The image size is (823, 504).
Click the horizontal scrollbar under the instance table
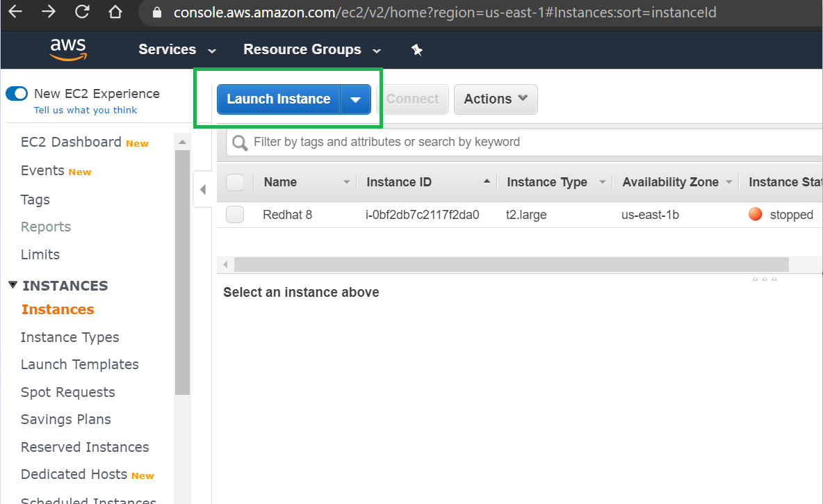[511, 265]
